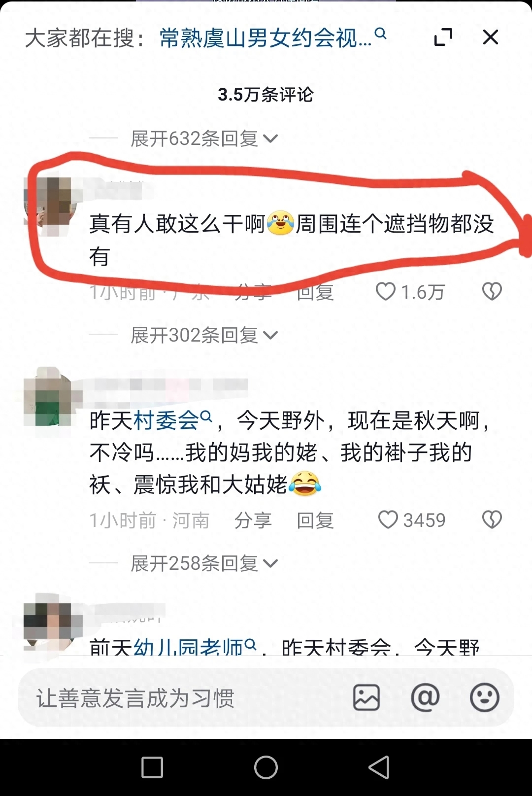Image resolution: width=532 pixels, height=796 pixels.
Task: Dislike the circled comment with the broken heart
Action: pyautogui.click(x=492, y=292)
